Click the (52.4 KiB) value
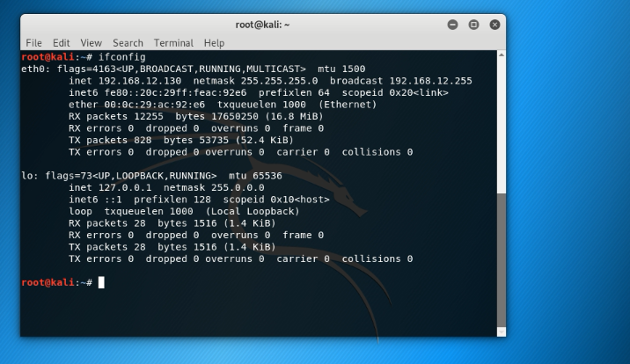The height and width of the screenshot is (364, 630). [x=264, y=140]
